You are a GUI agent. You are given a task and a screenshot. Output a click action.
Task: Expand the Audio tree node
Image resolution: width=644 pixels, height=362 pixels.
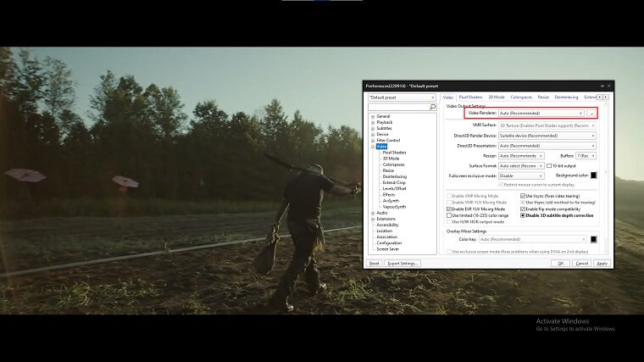pyautogui.click(x=373, y=214)
